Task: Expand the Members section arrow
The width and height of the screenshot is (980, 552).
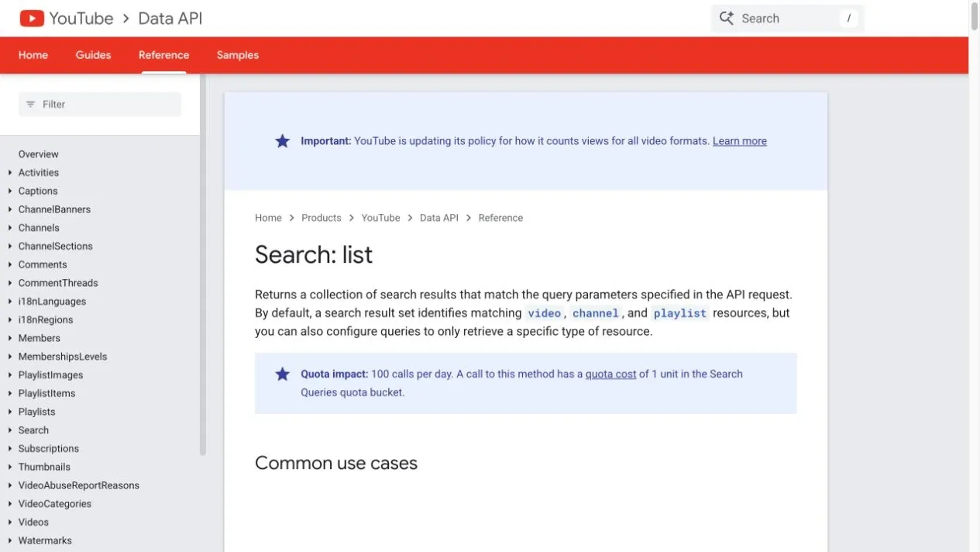Action: coord(9,339)
